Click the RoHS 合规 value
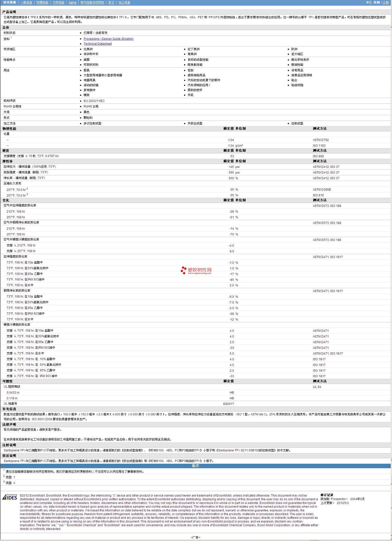Screen dimensions: 392x541 (x=91, y=106)
